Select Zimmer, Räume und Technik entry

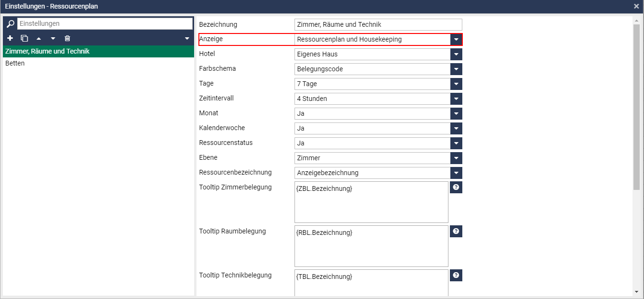pyautogui.click(x=47, y=51)
